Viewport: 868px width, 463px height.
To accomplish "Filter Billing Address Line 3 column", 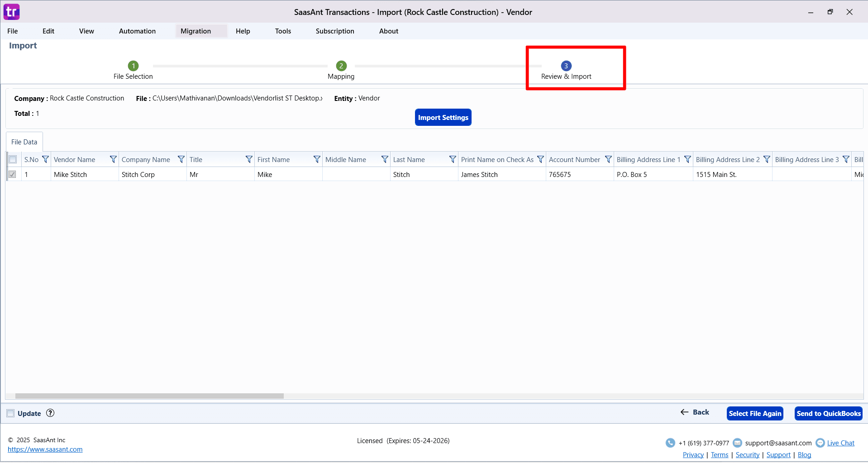I will [x=846, y=159].
